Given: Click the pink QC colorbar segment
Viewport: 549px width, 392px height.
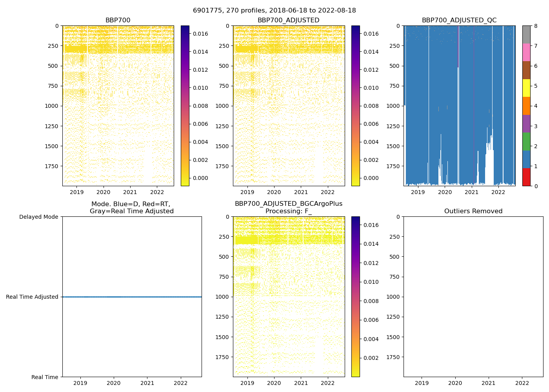Looking at the screenshot, I should pyautogui.click(x=526, y=52).
